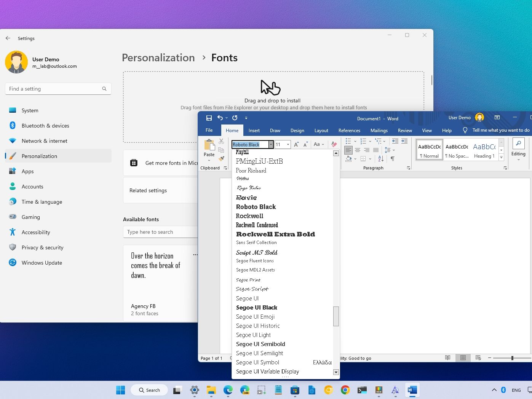This screenshot has width=532, height=399.
Task: Select Rockwell from the font list
Action: (x=249, y=216)
